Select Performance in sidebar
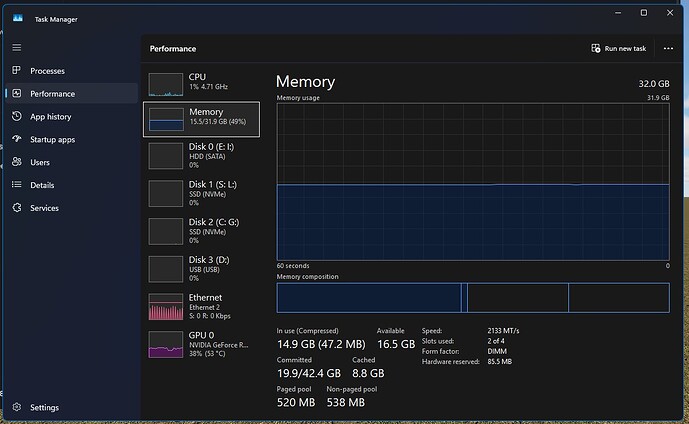 pos(72,94)
